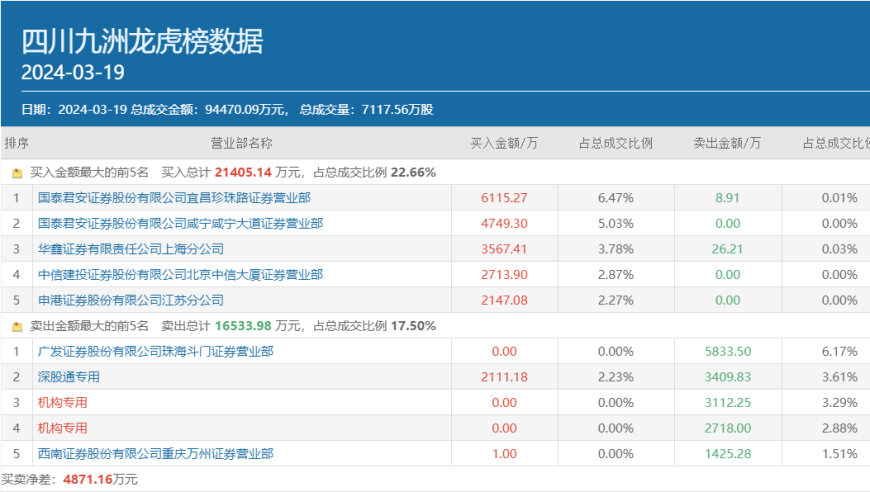Click net difference 4871.16万元

100,479
